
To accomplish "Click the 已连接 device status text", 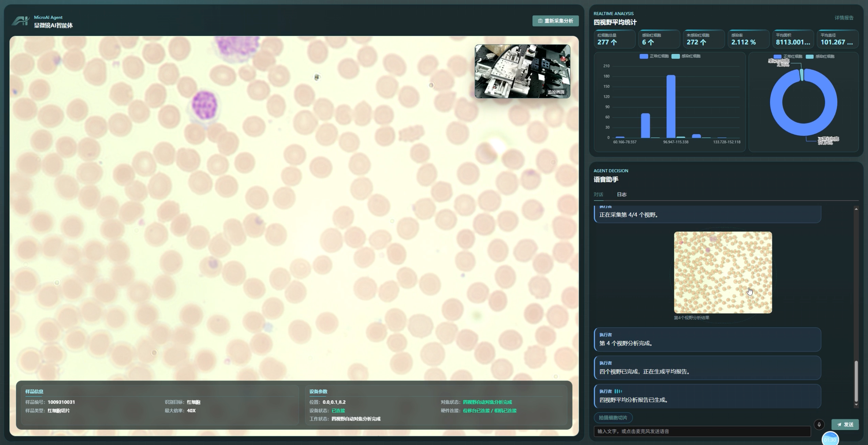I will [338, 411].
